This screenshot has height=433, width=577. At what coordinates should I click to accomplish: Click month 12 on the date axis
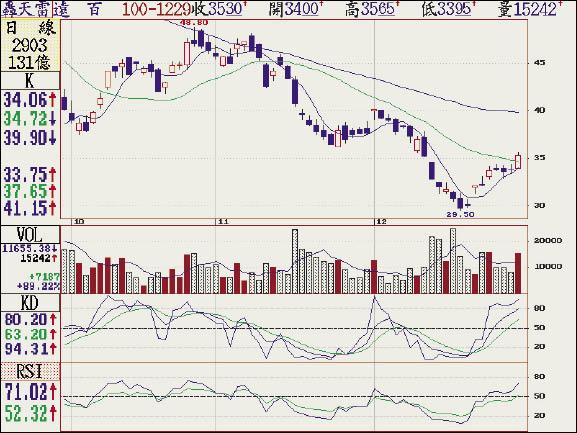click(x=382, y=221)
